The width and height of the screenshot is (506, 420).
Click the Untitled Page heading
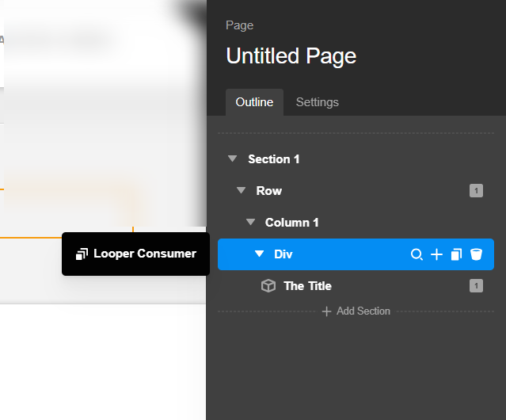[291, 56]
